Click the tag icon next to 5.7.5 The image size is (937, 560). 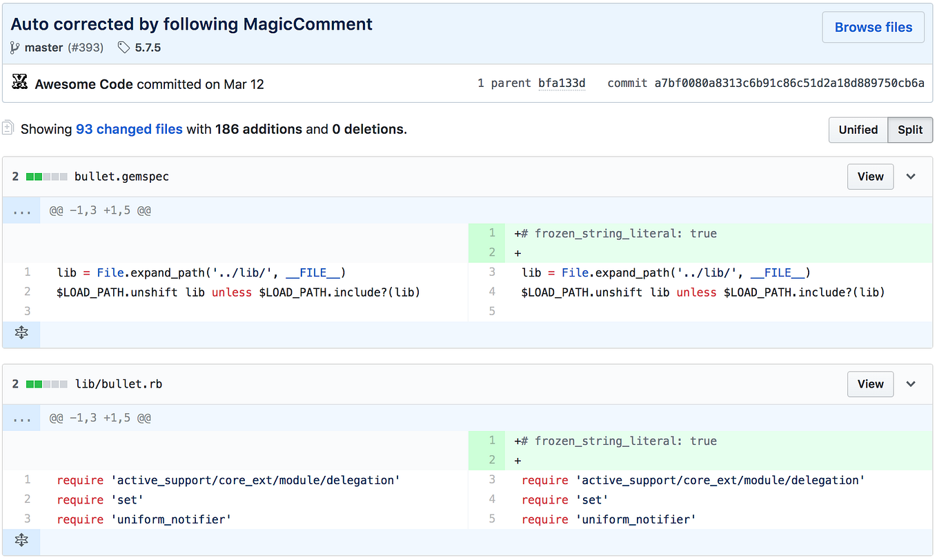[124, 48]
